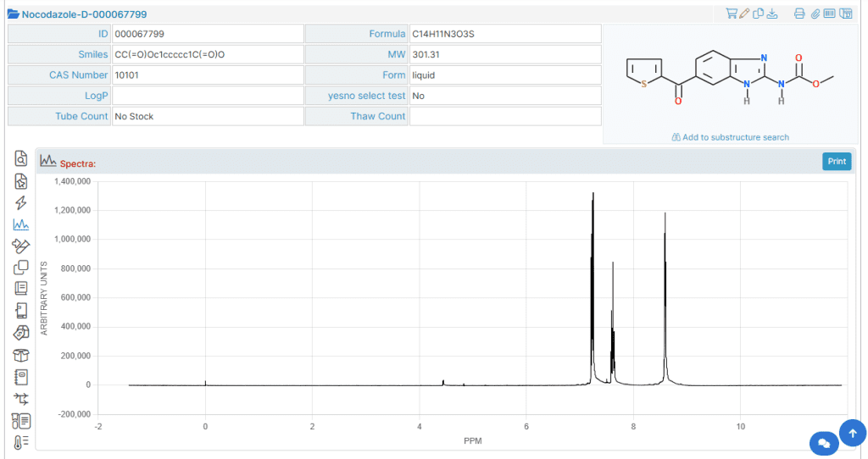868x459 pixels.
Task: Click the barcode icon
Action: (829, 14)
